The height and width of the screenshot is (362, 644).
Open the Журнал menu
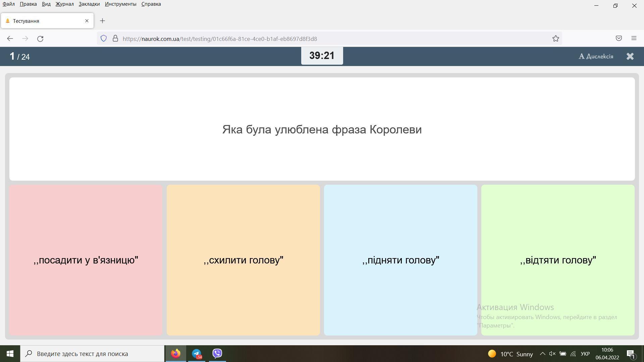click(x=64, y=4)
